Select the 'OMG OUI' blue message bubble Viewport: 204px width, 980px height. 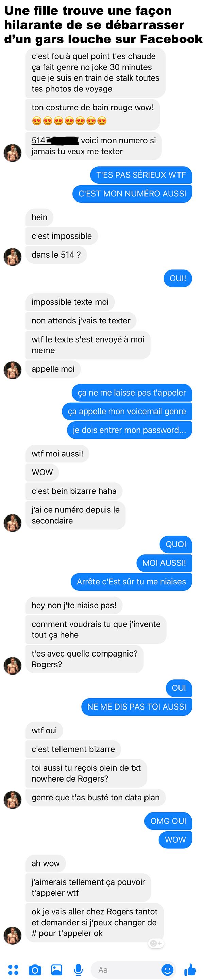point(168,821)
